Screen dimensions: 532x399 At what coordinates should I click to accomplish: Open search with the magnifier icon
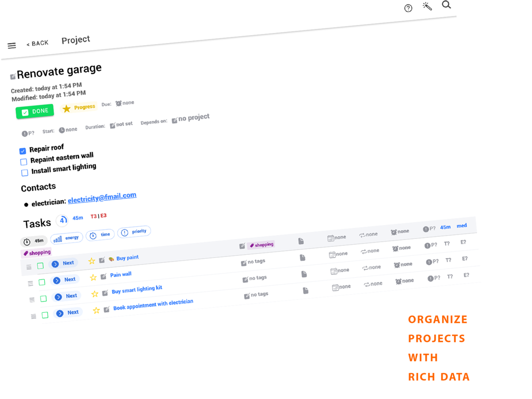(x=446, y=5)
